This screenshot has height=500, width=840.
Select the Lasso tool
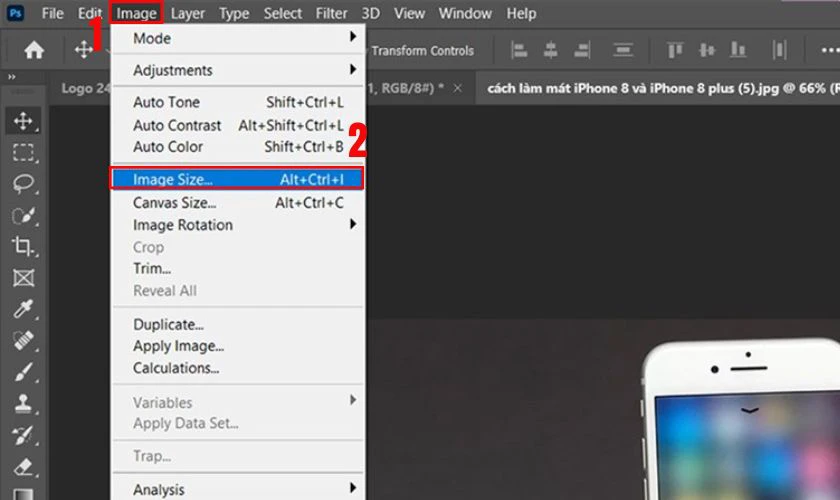point(23,184)
